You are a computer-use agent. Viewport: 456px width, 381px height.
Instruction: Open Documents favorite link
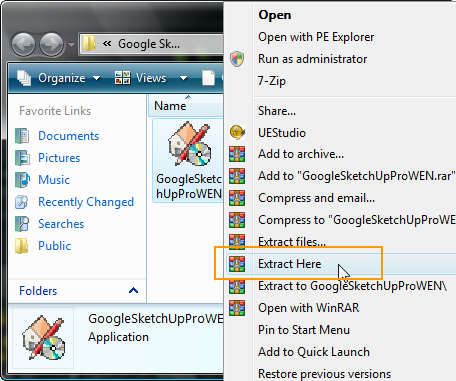pos(69,136)
